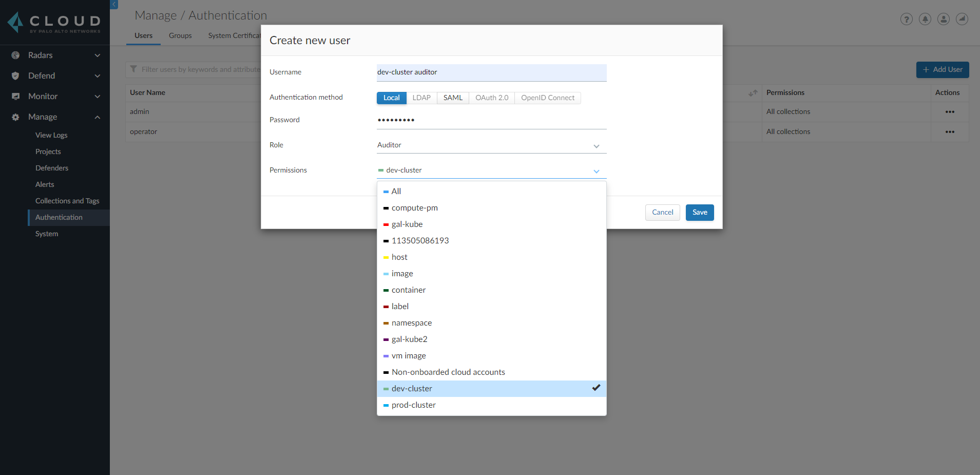Select OpenID Connect authentication method
This screenshot has width=980, height=475.
548,98
